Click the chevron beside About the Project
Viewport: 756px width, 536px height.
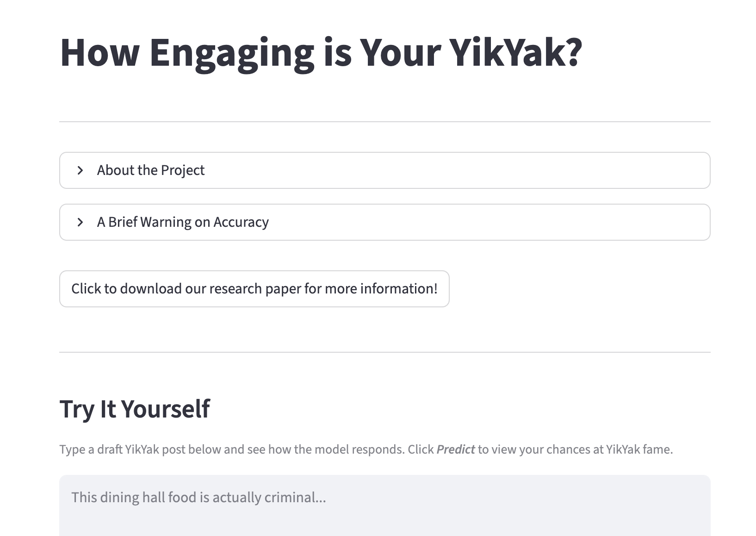[x=80, y=170]
